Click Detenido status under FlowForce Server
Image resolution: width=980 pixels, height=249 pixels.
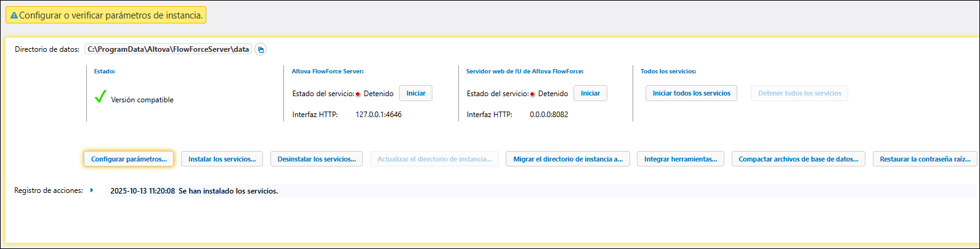click(x=379, y=94)
